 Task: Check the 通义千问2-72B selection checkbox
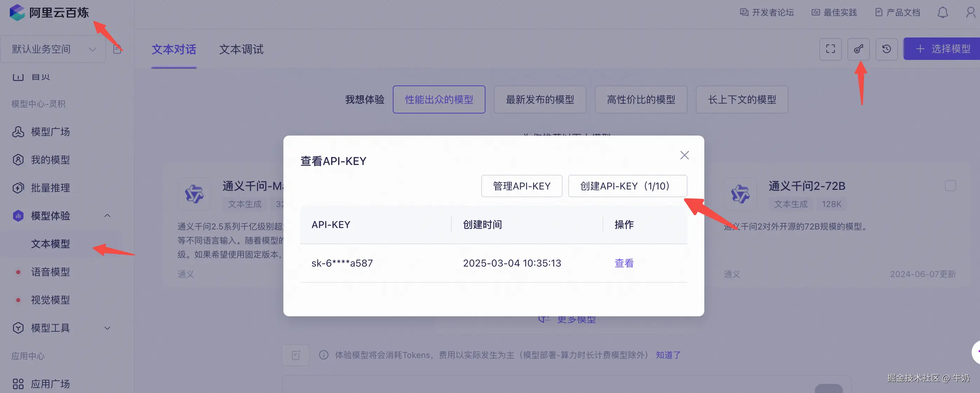click(950, 186)
